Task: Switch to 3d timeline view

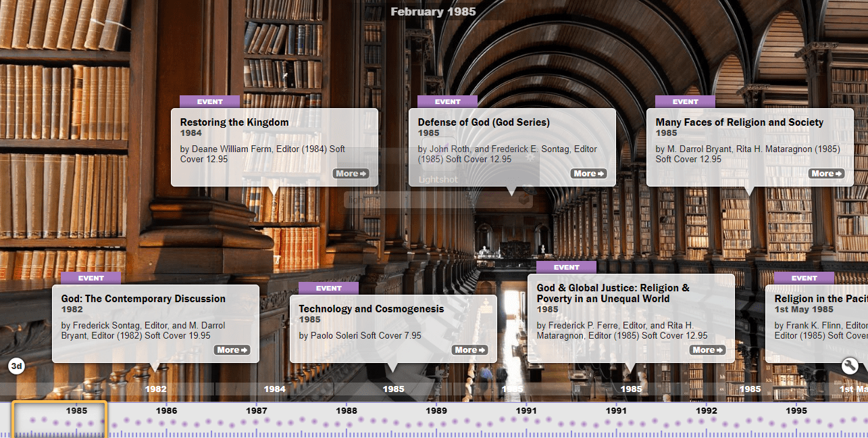Action: pos(16,366)
